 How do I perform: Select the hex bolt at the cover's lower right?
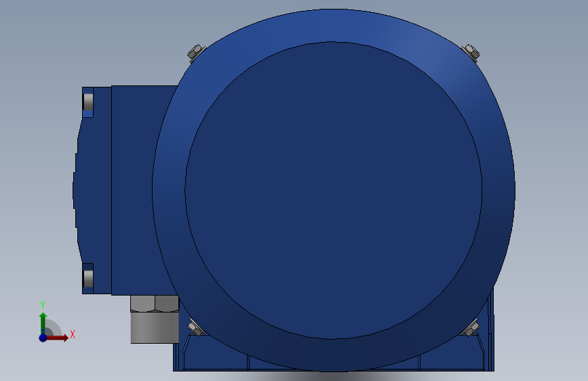pos(471,327)
